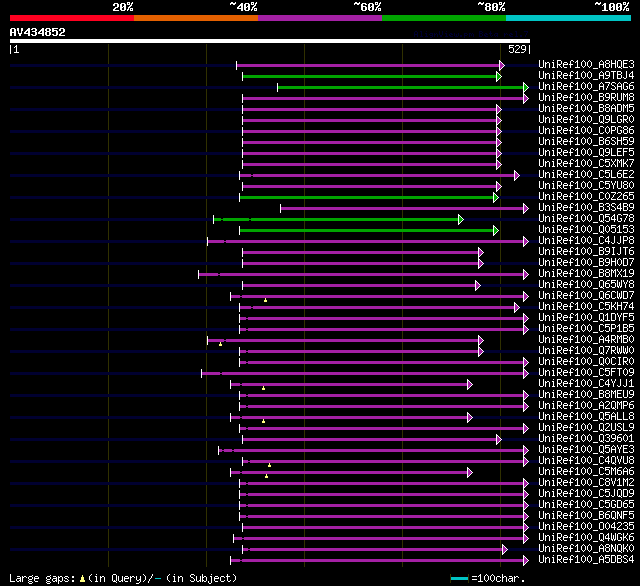
Task: Click the UniRef100_Q2USL9 label
Action: tap(586, 428)
